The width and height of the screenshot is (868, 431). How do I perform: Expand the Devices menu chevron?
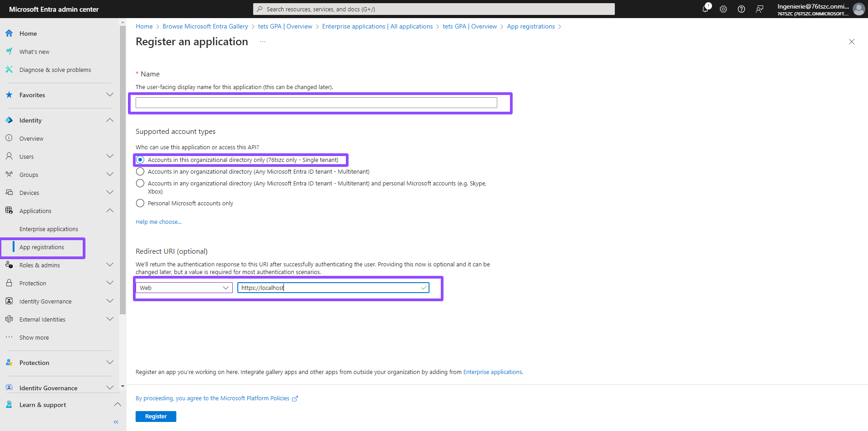(x=110, y=192)
